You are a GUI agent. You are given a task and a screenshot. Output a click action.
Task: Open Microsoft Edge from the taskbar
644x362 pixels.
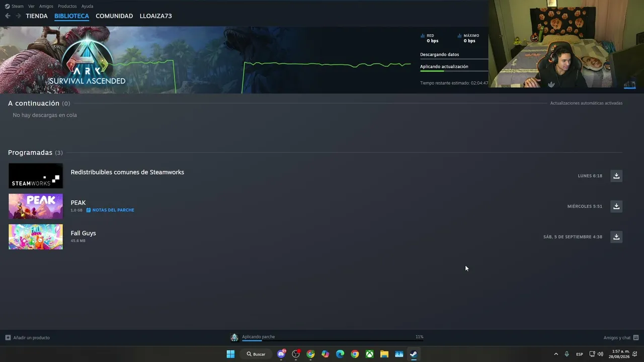coord(340,354)
